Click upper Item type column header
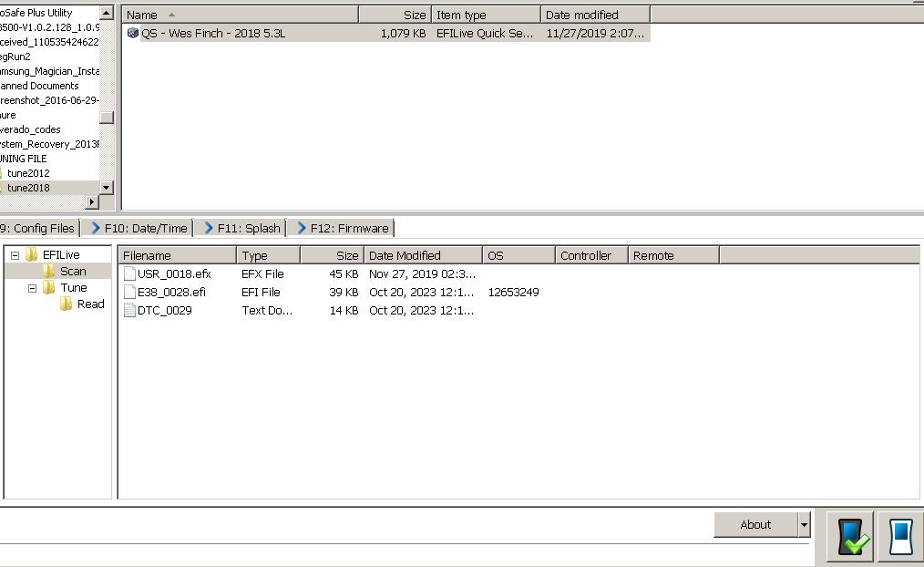Image resolution: width=924 pixels, height=567 pixels. pyautogui.click(x=487, y=15)
